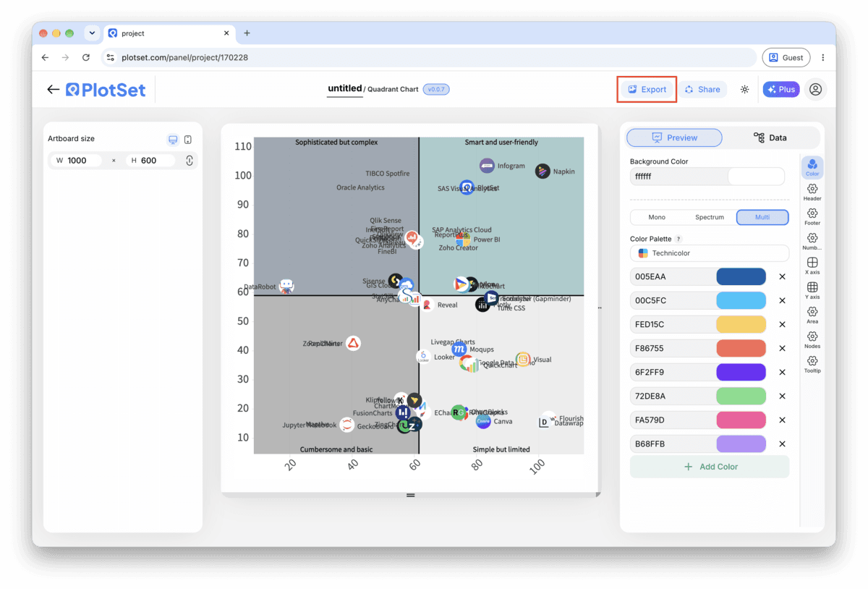The height and width of the screenshot is (589, 868).
Task: Click the Export button
Action: tap(647, 89)
